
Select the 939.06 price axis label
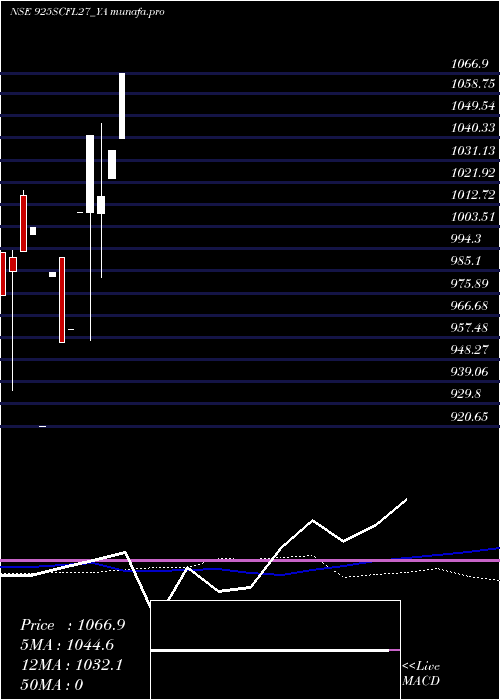click(x=470, y=371)
